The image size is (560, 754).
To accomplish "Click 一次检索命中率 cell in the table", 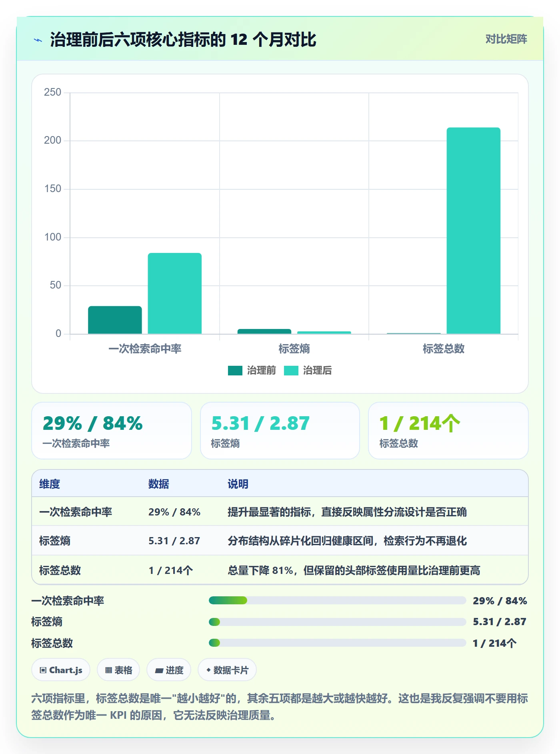I will [x=76, y=512].
